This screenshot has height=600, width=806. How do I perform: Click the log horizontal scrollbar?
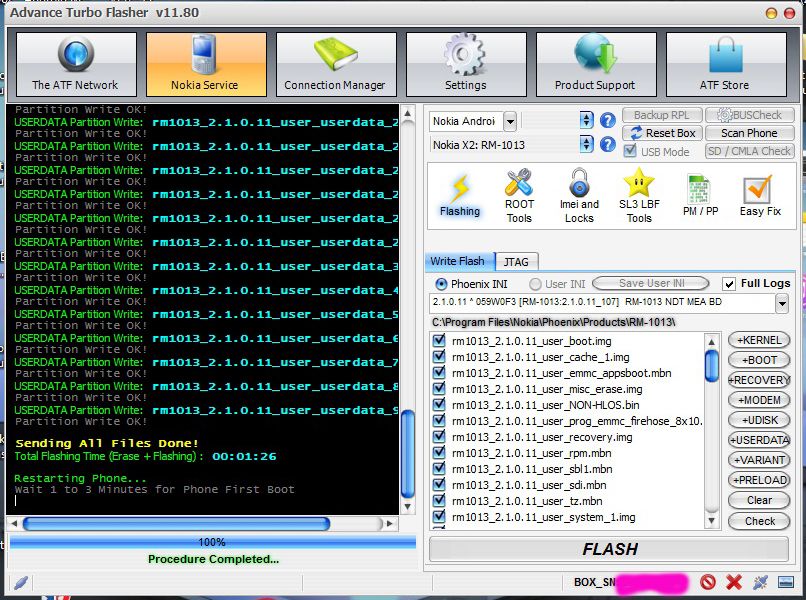point(176,523)
